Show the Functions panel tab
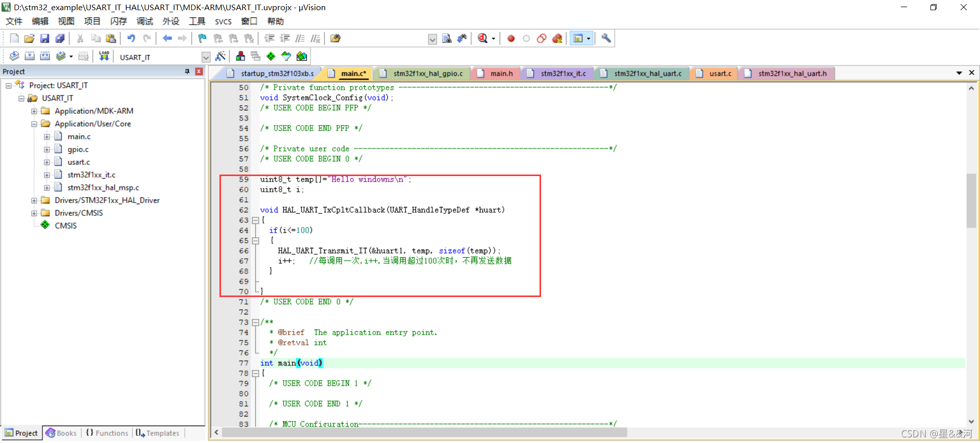 click(107, 433)
